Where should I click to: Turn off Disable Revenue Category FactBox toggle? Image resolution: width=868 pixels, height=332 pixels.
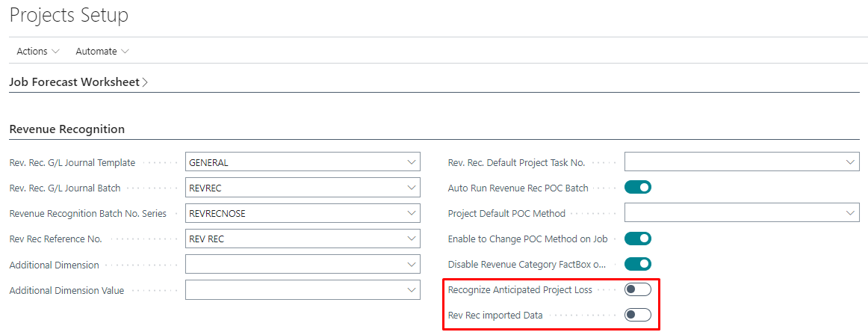(x=638, y=264)
